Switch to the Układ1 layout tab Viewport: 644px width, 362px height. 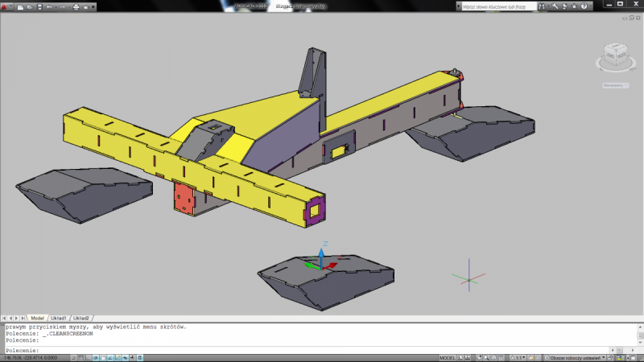coord(59,318)
